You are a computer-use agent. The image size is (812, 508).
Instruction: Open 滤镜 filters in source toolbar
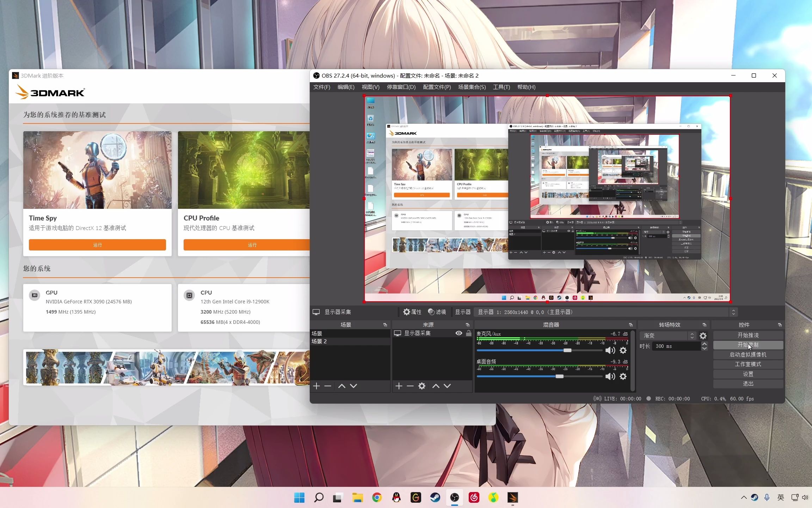pos(437,312)
